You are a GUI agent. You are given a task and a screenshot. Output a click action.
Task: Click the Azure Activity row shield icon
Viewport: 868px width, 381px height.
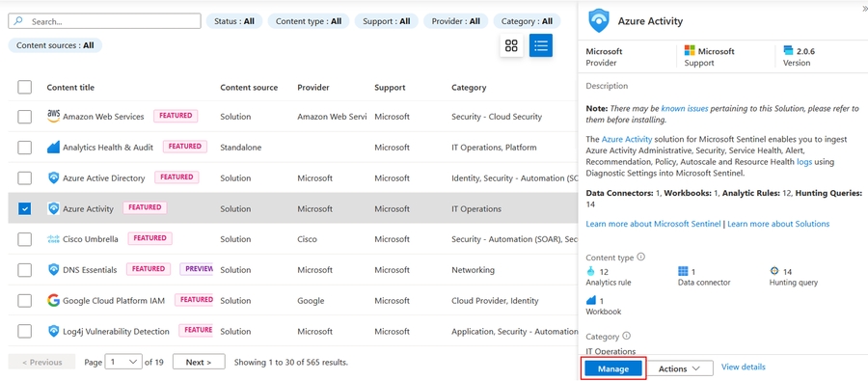53,208
